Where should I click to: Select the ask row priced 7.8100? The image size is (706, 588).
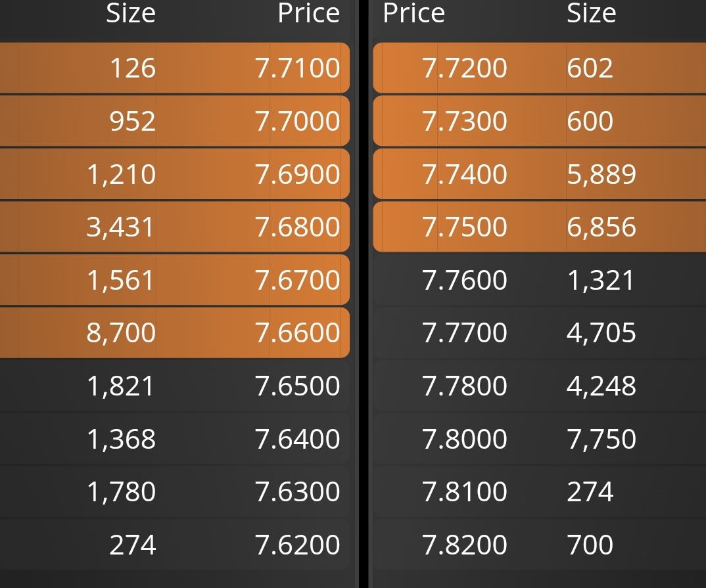pos(540,491)
